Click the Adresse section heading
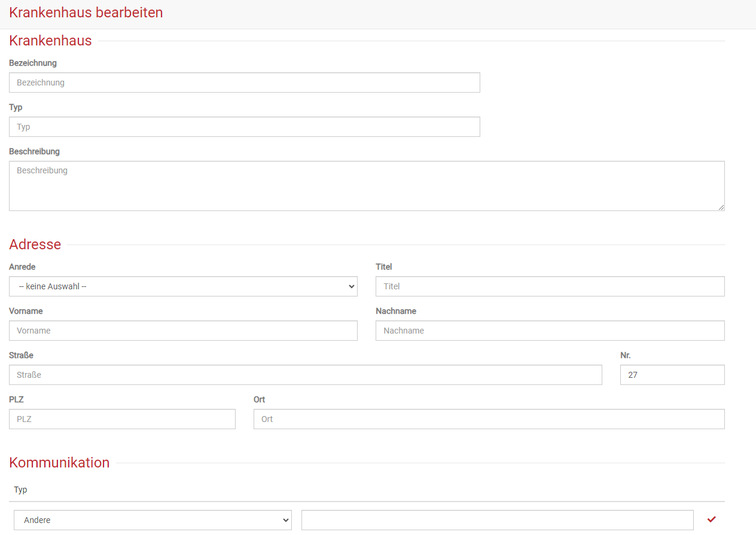 pyautogui.click(x=35, y=244)
